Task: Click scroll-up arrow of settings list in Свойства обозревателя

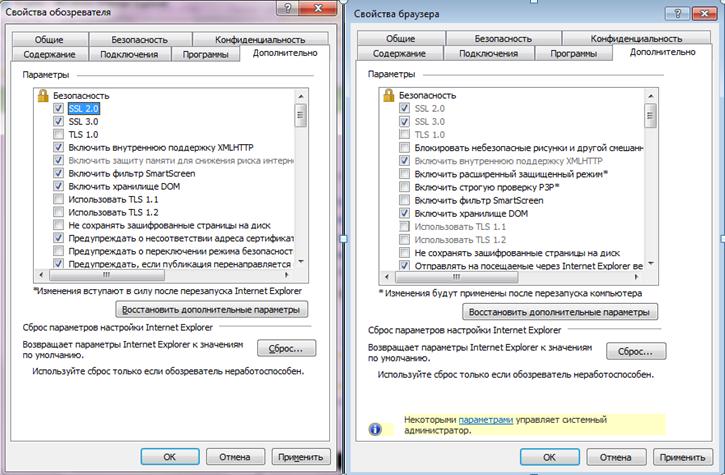Action: 301,96
